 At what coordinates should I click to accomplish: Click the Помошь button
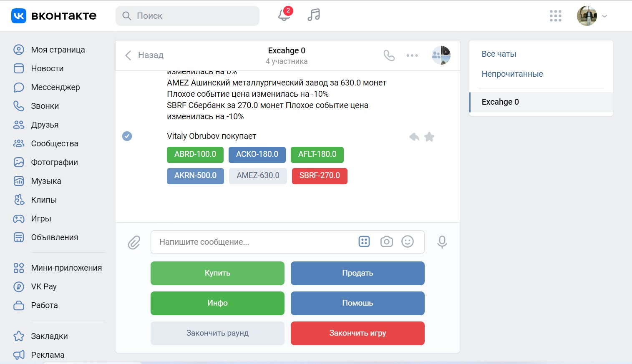point(358,303)
